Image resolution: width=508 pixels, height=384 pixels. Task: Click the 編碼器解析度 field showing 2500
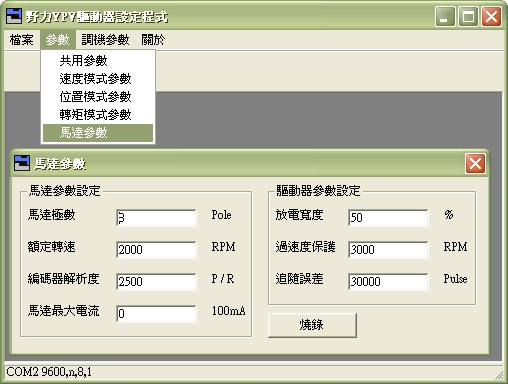[x=156, y=282]
